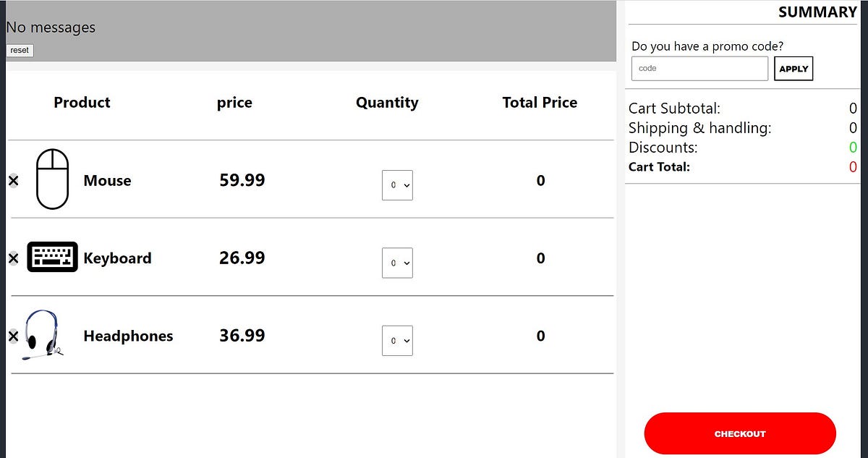This screenshot has height=458, width=868.
Task: Click the Headphones product name
Action: click(128, 336)
